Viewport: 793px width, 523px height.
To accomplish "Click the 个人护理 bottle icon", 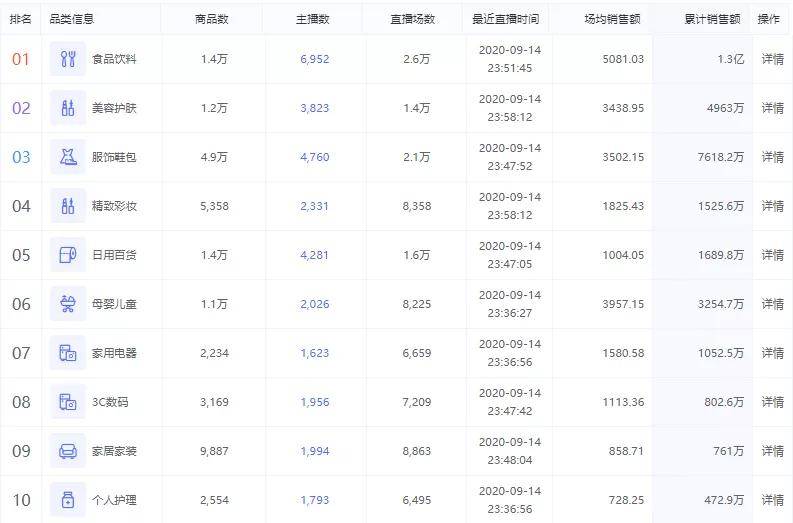I will click(68, 500).
